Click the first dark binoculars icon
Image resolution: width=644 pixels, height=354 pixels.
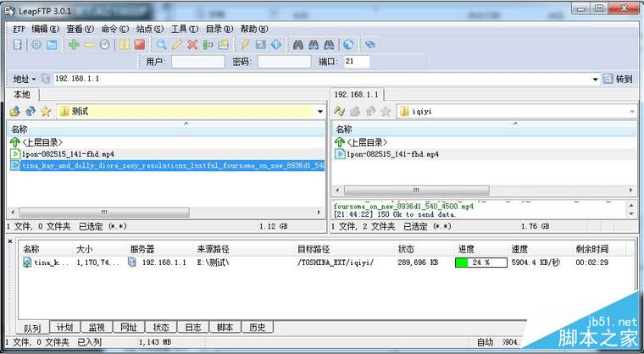(298, 45)
